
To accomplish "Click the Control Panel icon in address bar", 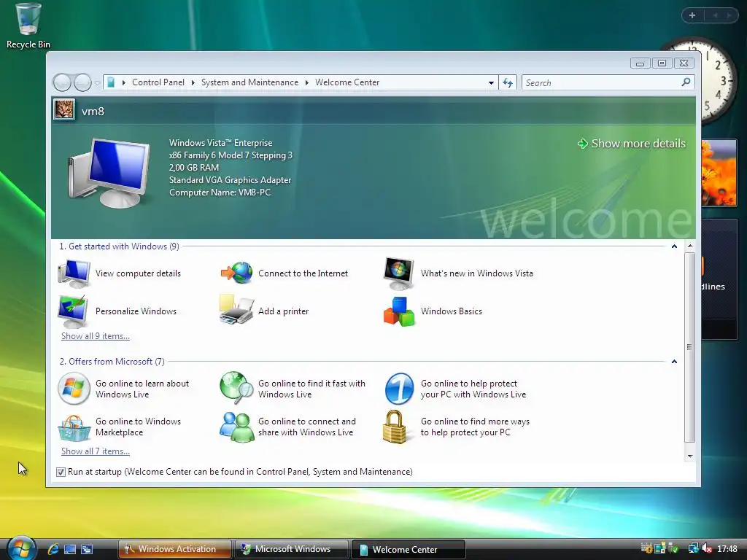I will (x=111, y=82).
